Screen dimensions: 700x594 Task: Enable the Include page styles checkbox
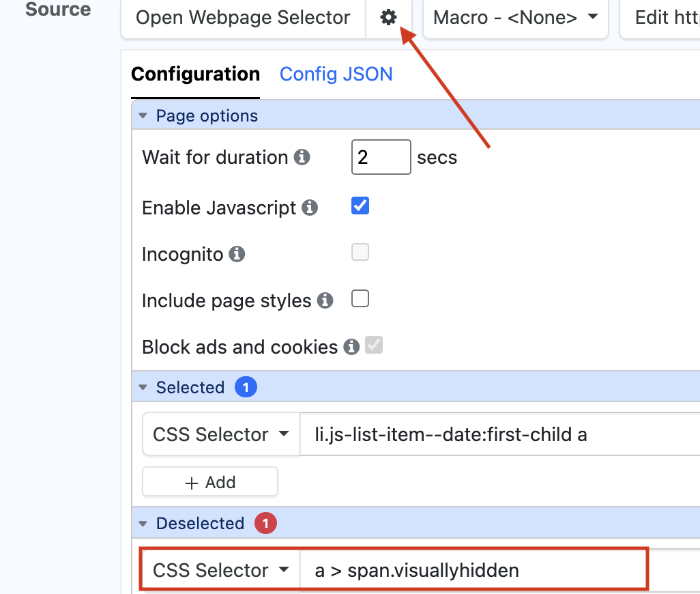click(360, 298)
